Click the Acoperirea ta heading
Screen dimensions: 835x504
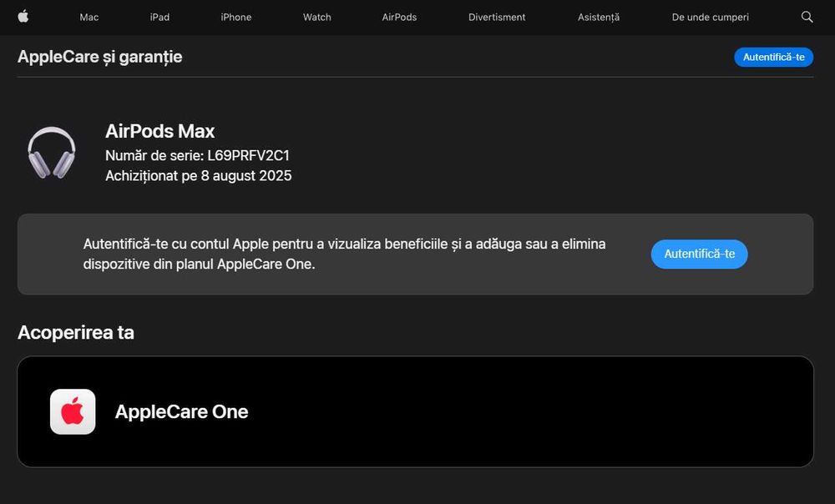pyautogui.click(x=76, y=332)
